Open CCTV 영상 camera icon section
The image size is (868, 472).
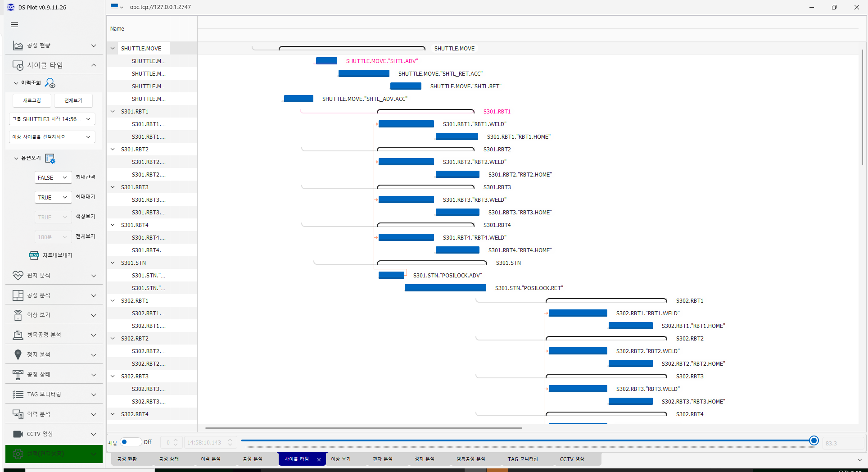click(x=18, y=434)
